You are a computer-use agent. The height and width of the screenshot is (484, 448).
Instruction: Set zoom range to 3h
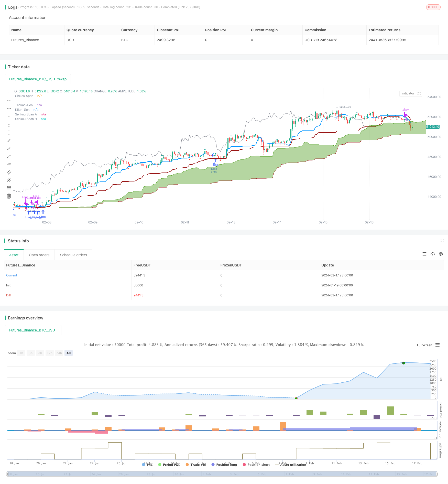tap(31, 353)
